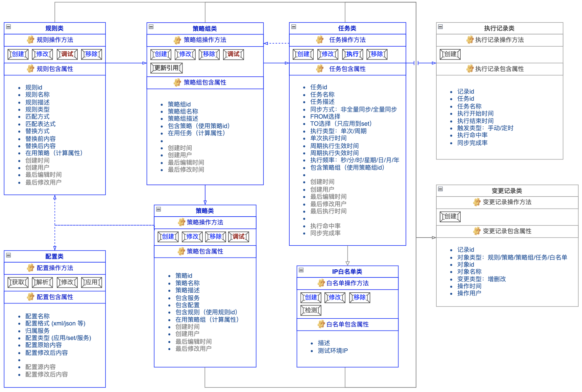Screen dimensions: 582x392
Task: Click the gear icon next to 策略组包含属性
Action: 177,82
